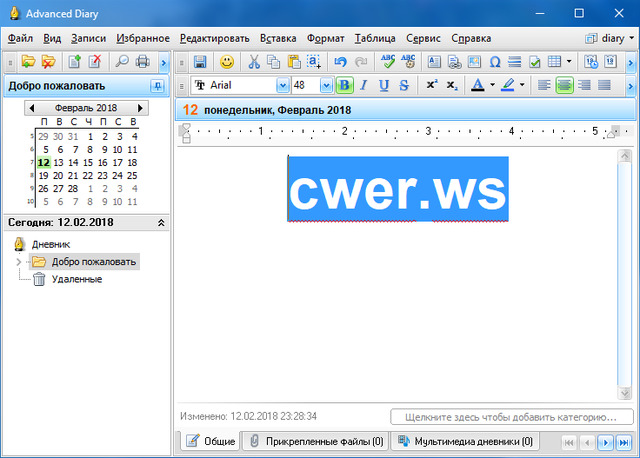Copy selected text icon
This screenshot has width=640, height=458.
coord(273,62)
